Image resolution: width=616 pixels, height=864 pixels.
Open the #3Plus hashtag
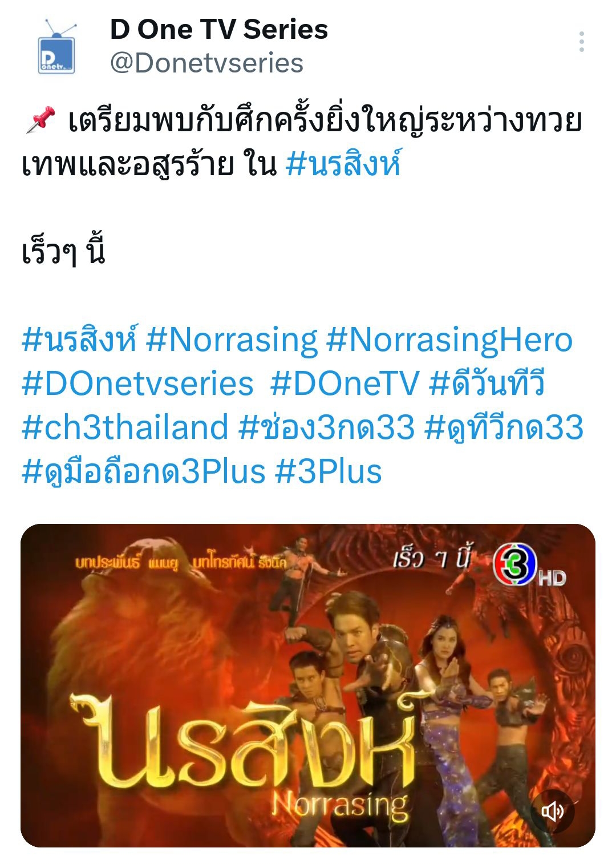click(x=329, y=472)
